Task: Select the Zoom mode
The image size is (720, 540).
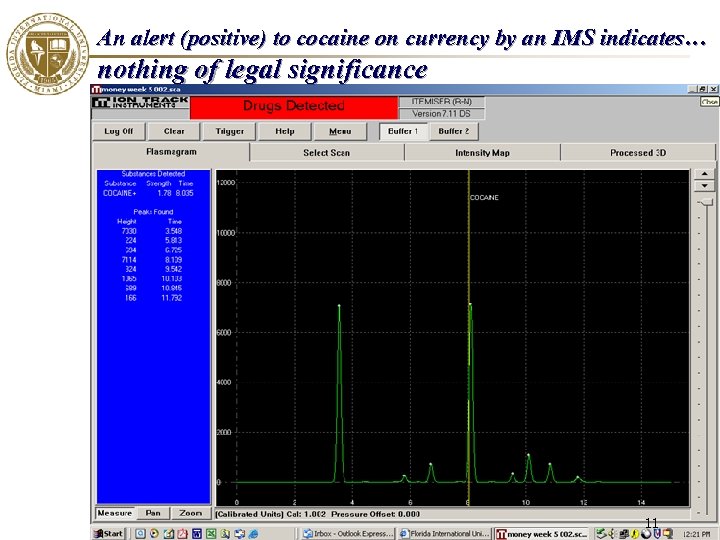Action: coord(190,513)
